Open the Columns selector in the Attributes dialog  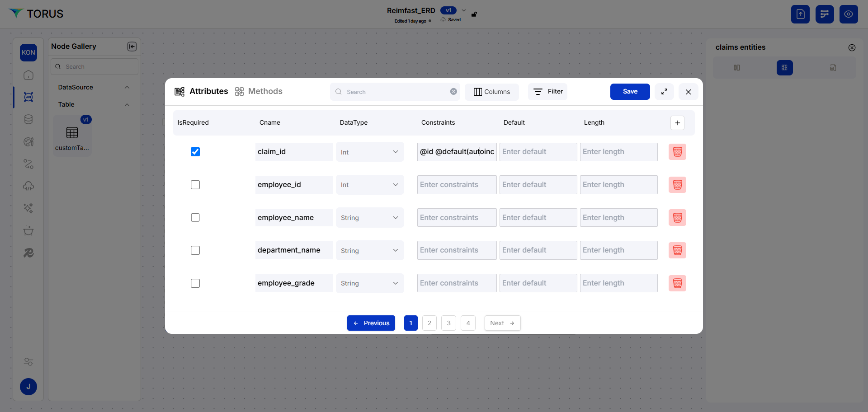pos(492,92)
